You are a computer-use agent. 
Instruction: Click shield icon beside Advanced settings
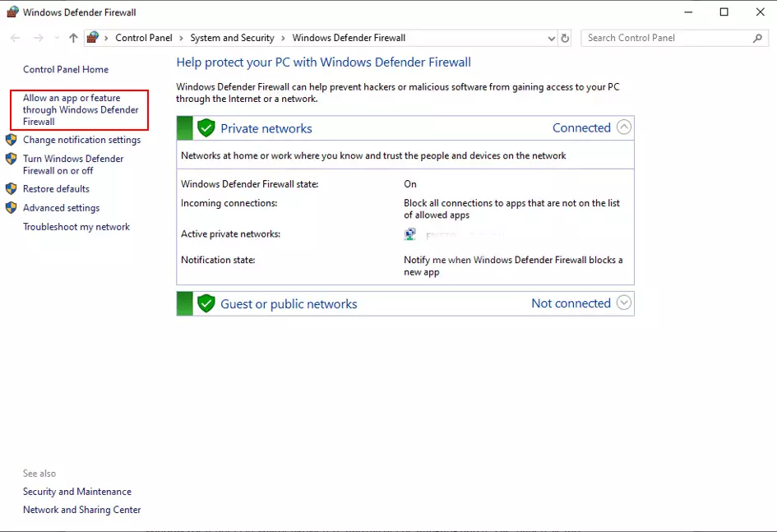[11, 207]
